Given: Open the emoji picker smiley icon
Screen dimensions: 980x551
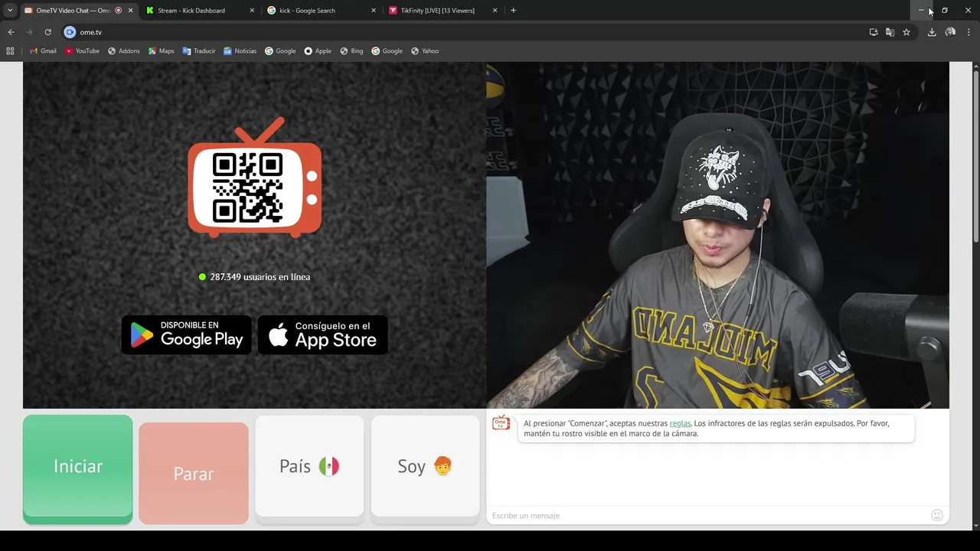Looking at the screenshot, I should pos(937,516).
